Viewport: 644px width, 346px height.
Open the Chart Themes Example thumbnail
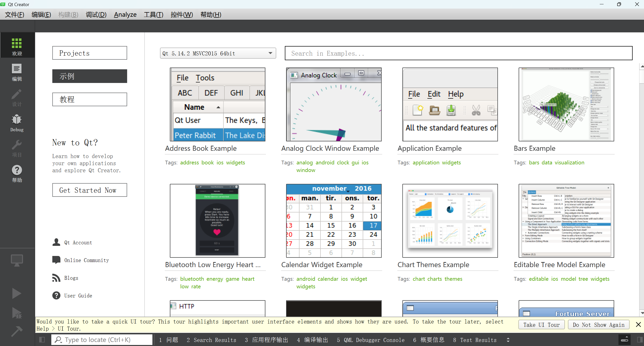point(450,221)
